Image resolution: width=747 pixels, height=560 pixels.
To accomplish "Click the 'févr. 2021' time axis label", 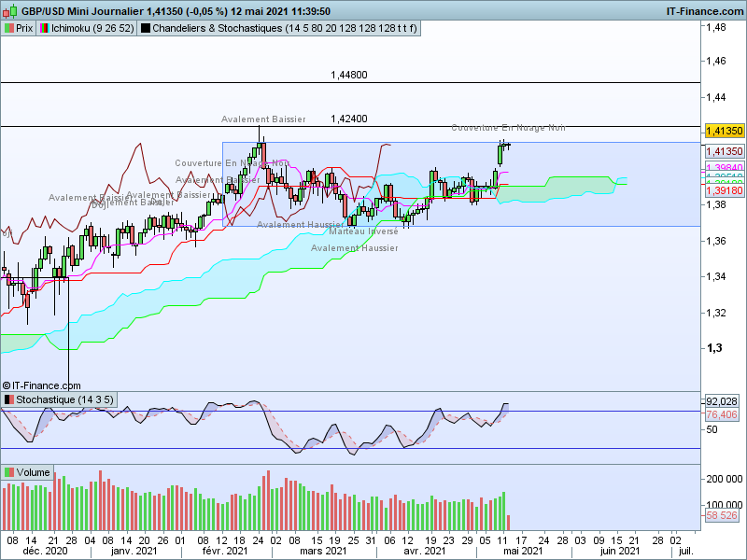I will click(225, 551).
